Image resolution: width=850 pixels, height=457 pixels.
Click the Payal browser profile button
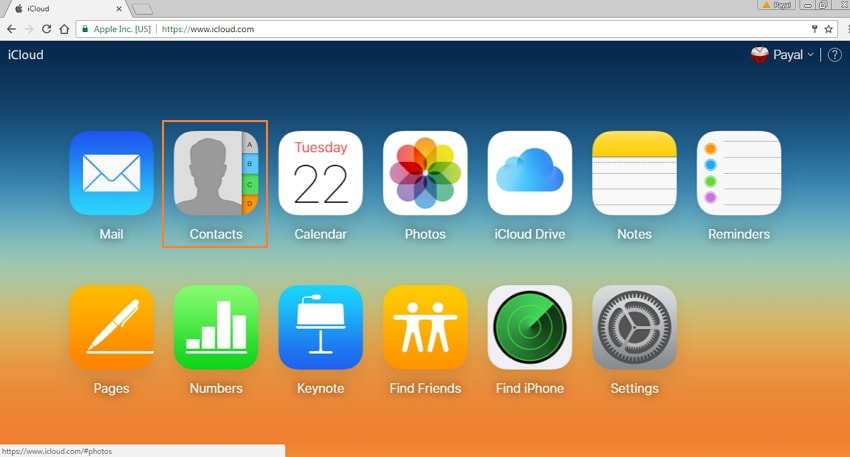778,5
